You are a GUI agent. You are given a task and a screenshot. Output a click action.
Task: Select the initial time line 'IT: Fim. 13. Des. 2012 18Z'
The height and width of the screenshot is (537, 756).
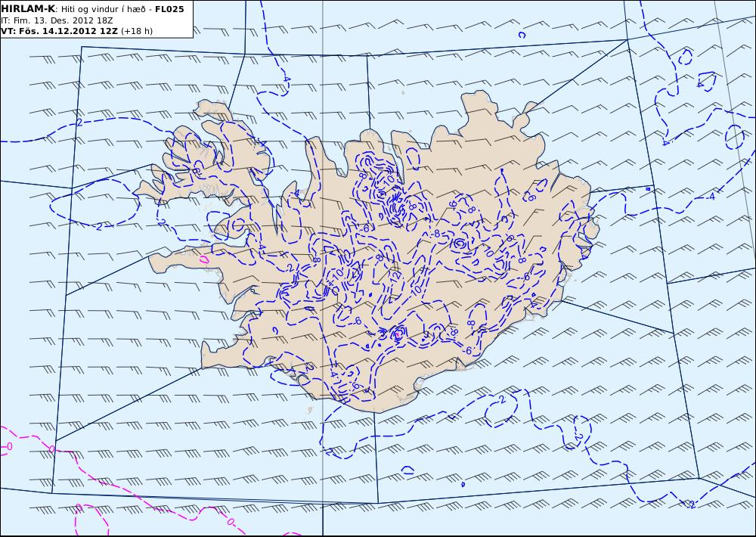coord(57,20)
